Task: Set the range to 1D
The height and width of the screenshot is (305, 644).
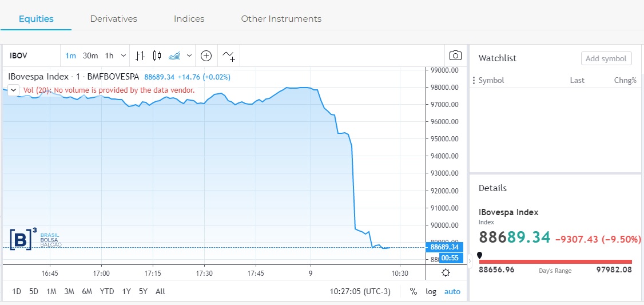Action: pyautogui.click(x=17, y=291)
